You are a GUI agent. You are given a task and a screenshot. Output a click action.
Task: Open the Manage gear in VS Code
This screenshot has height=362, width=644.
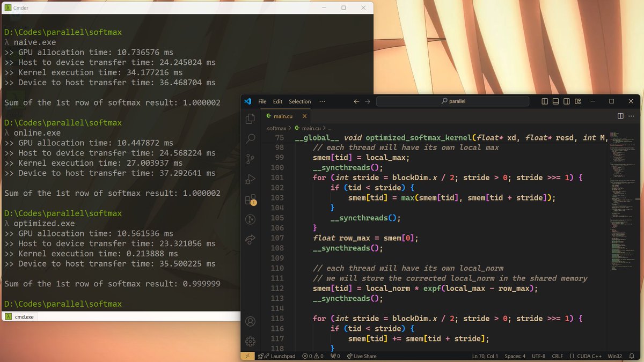coord(250,342)
